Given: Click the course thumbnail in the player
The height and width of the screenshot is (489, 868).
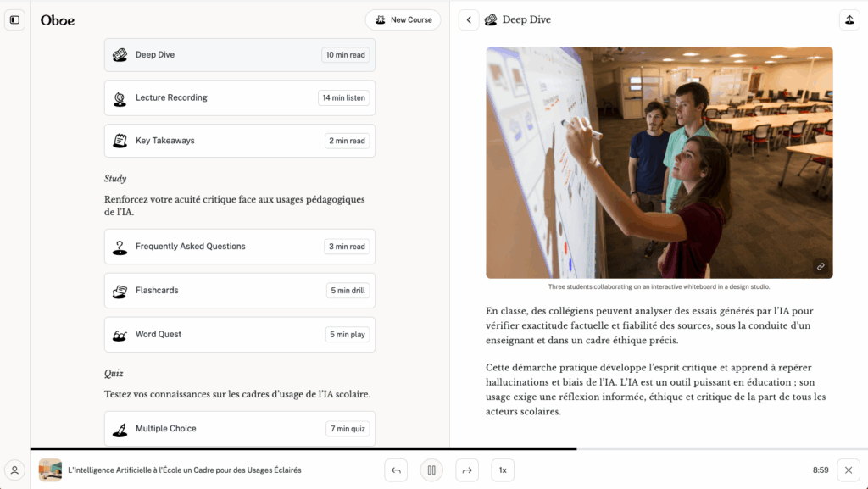Looking at the screenshot, I should point(50,470).
